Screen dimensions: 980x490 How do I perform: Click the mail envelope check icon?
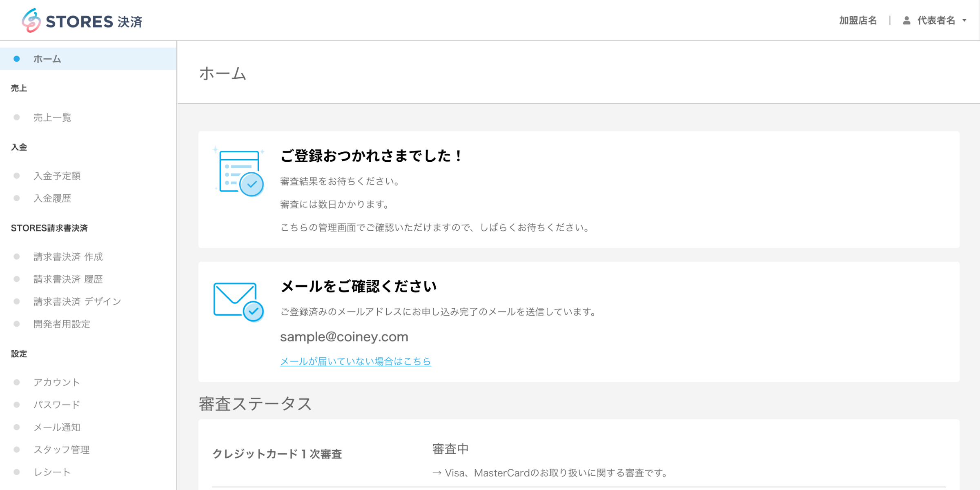tap(238, 302)
